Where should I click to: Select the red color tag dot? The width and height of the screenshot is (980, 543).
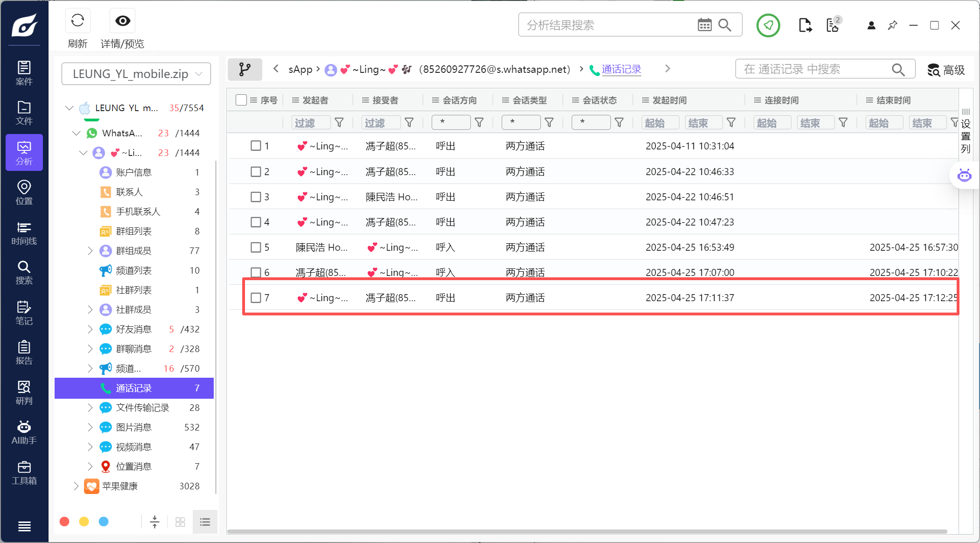tap(65, 522)
